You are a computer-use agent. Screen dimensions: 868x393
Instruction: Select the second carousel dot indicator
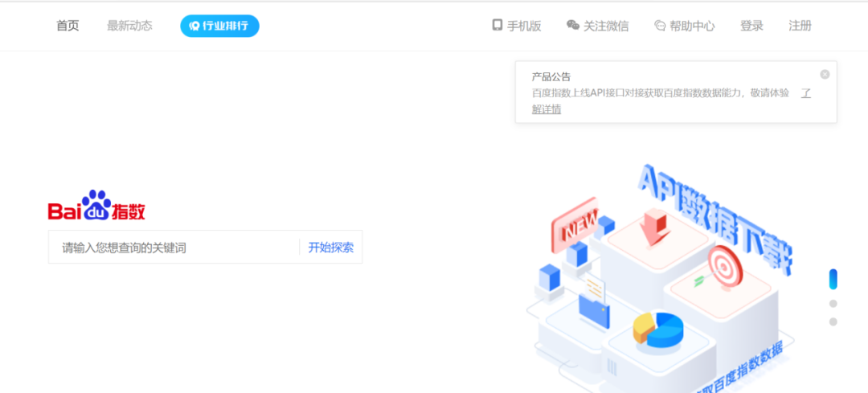pos(833,303)
